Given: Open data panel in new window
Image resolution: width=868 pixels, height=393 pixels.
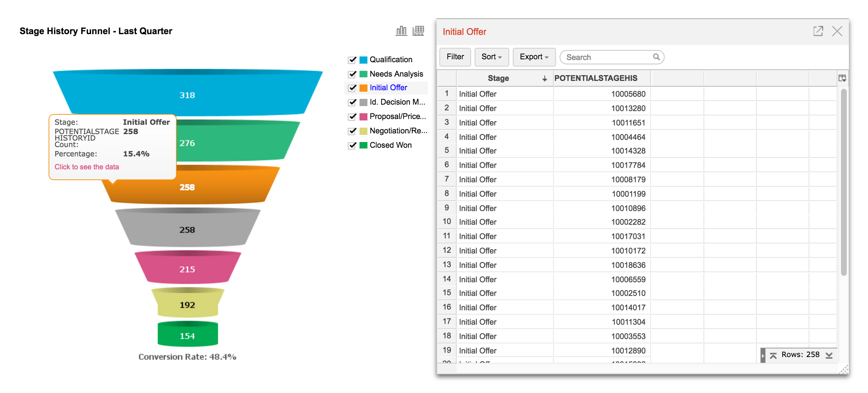Looking at the screenshot, I should pos(818,31).
